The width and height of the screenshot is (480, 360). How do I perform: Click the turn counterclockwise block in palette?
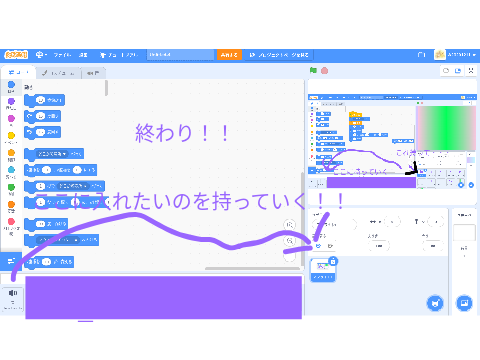pos(43,132)
